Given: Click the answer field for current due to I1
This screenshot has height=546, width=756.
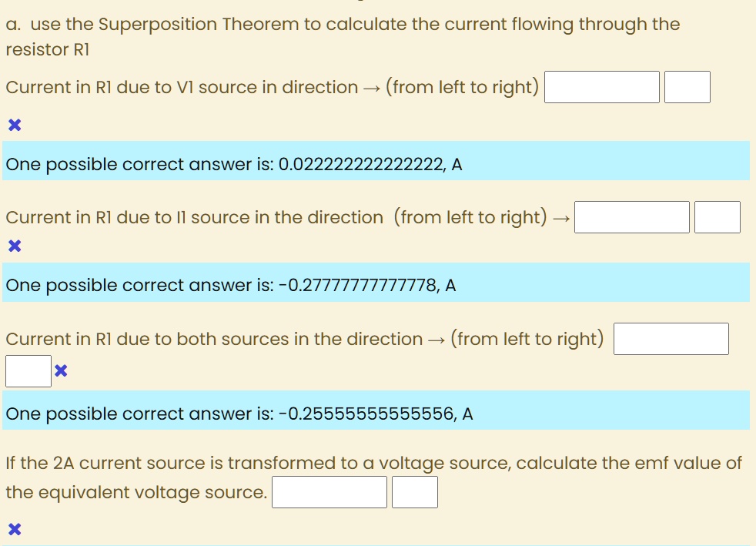Looking at the screenshot, I should click(631, 216).
